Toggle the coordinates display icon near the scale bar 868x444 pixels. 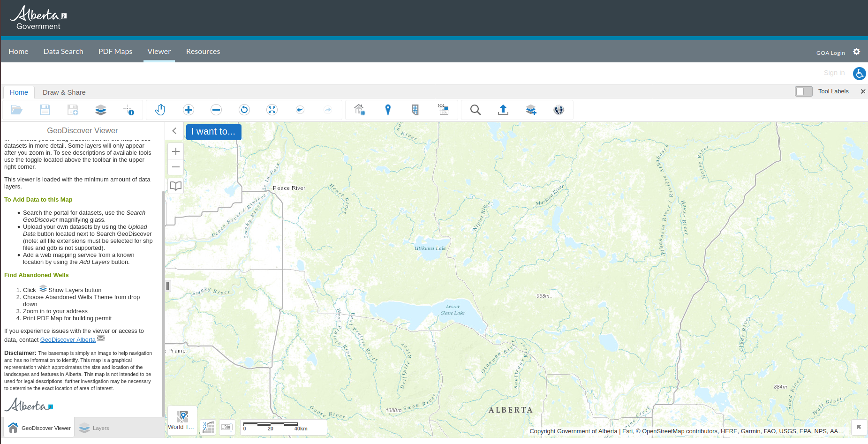(x=208, y=427)
